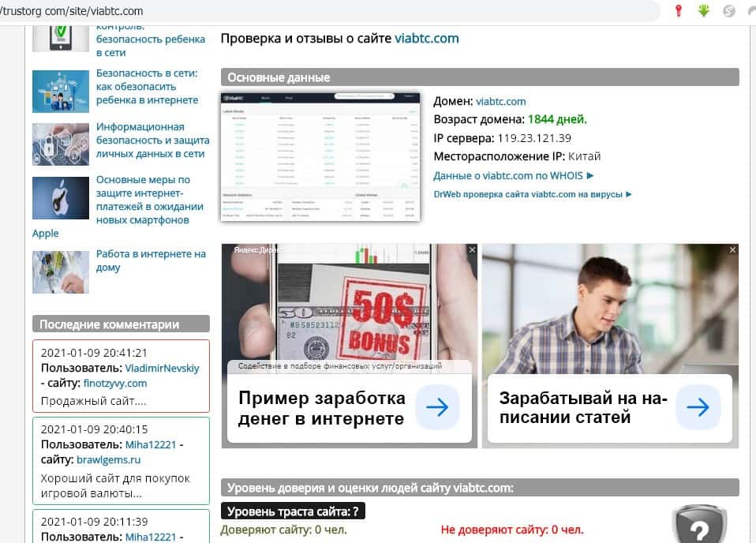Click 'Уровень траста сайта: ?' badge

[293, 511]
